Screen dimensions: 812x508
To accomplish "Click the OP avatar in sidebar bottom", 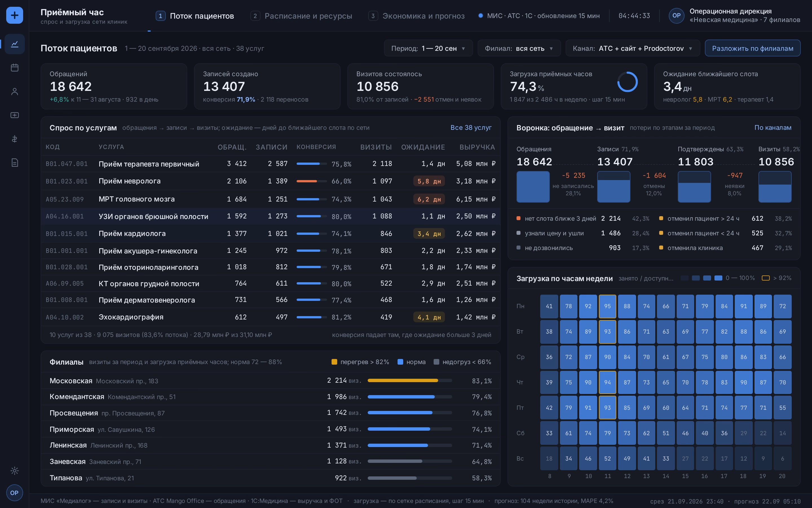I will point(14,493).
